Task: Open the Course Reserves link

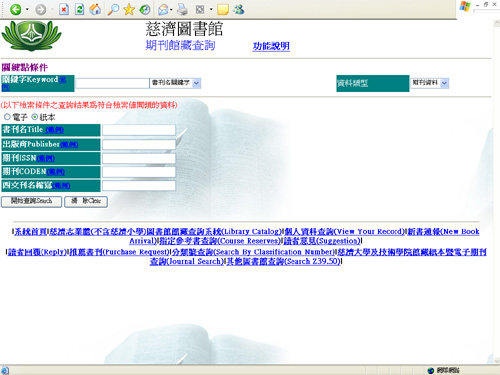Action: coord(220,241)
